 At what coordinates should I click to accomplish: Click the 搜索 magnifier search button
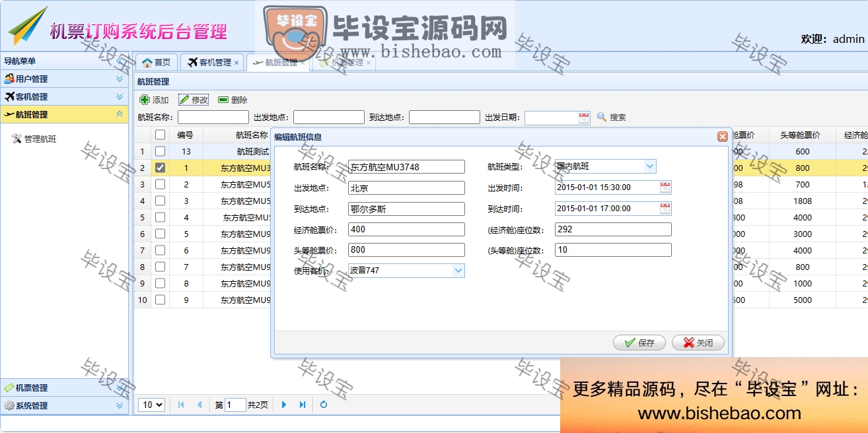click(612, 117)
